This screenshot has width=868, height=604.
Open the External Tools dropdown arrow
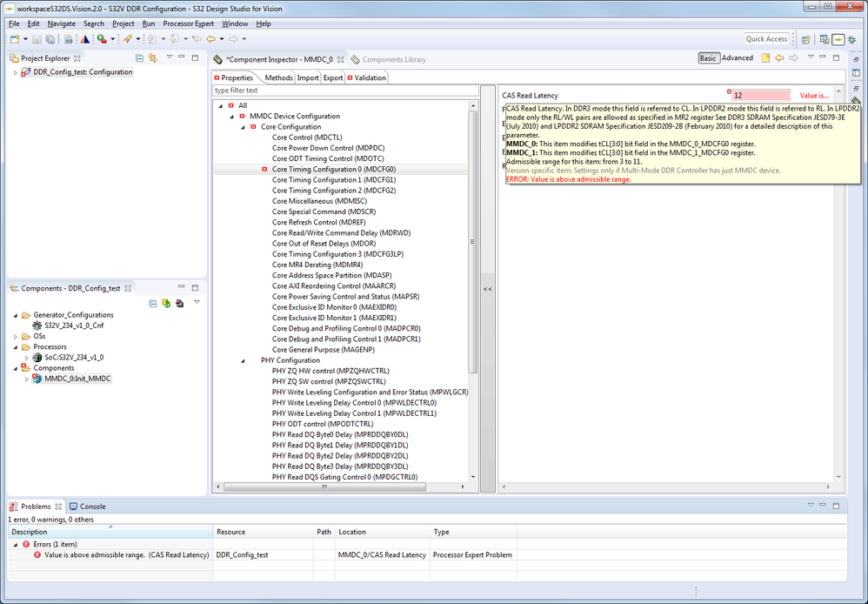pos(137,39)
